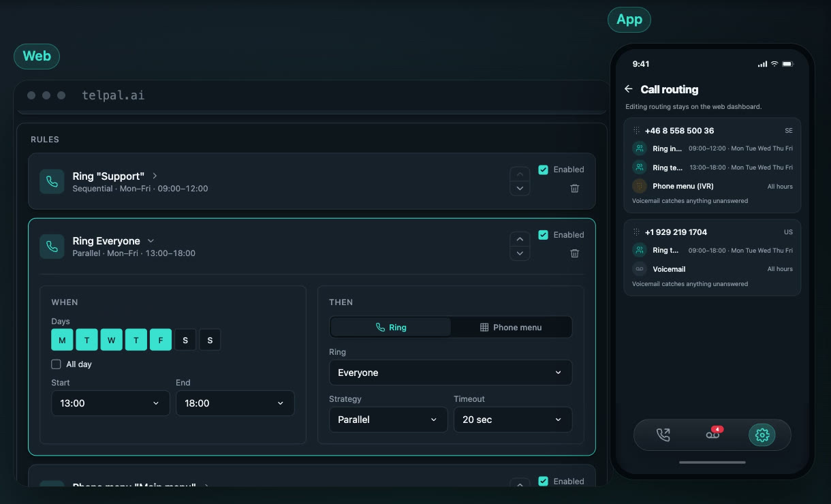Screen dimensions: 831x504
Task: Uncheck Enabled for the Ring "Support" rule
Action: coord(543,170)
